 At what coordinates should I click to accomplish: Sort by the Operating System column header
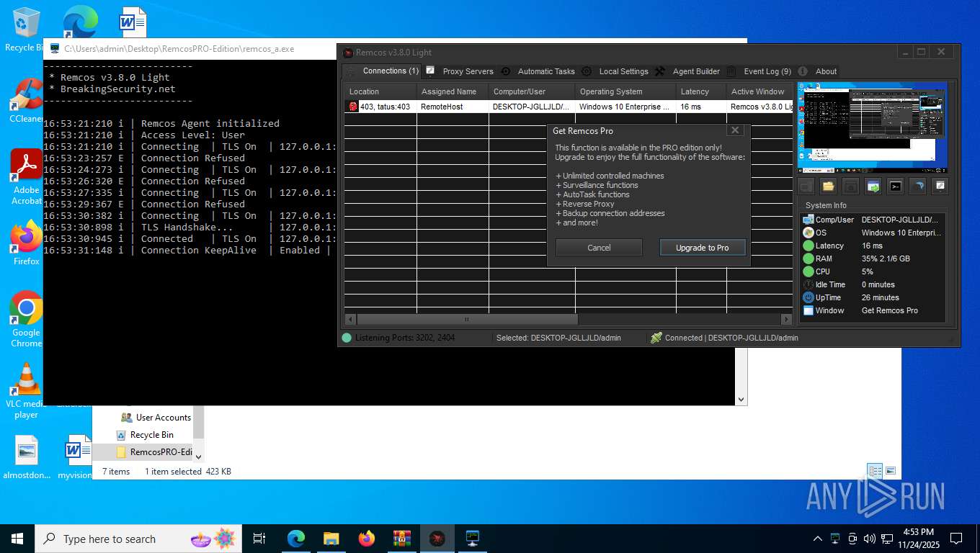[625, 91]
